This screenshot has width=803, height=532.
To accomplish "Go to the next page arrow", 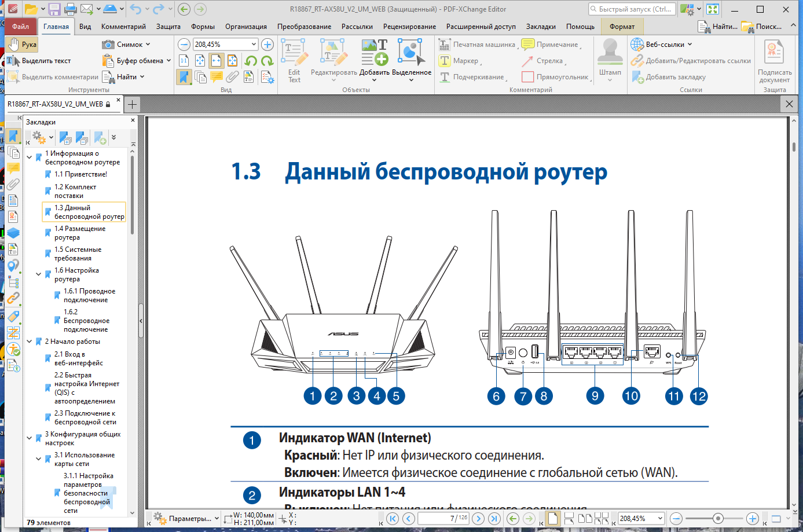I will pos(478,519).
